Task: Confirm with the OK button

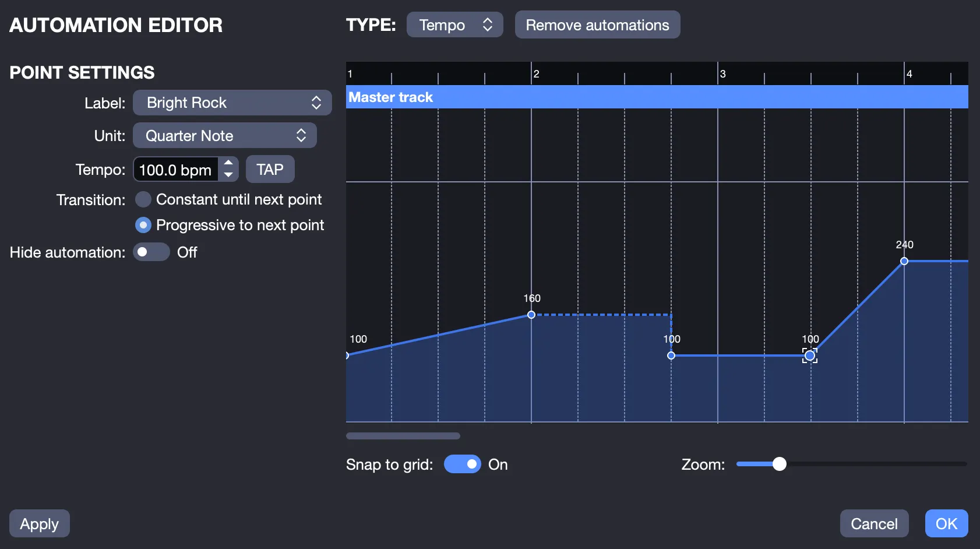Action: [946, 523]
